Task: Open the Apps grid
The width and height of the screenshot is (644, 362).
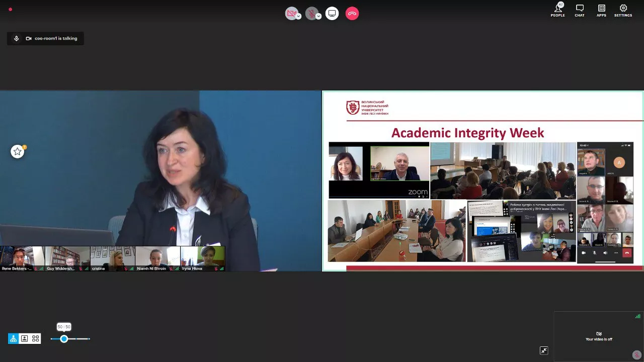Action: [x=601, y=10]
